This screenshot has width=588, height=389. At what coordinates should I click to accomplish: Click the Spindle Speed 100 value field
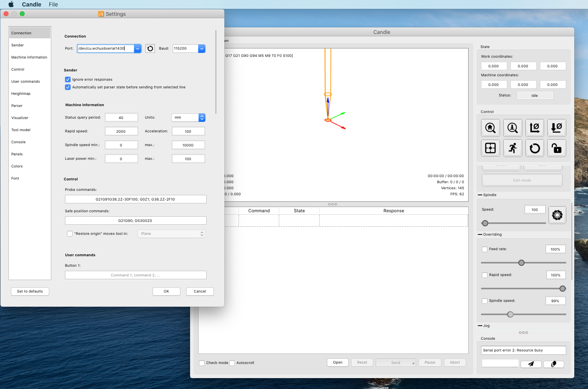tap(535, 209)
